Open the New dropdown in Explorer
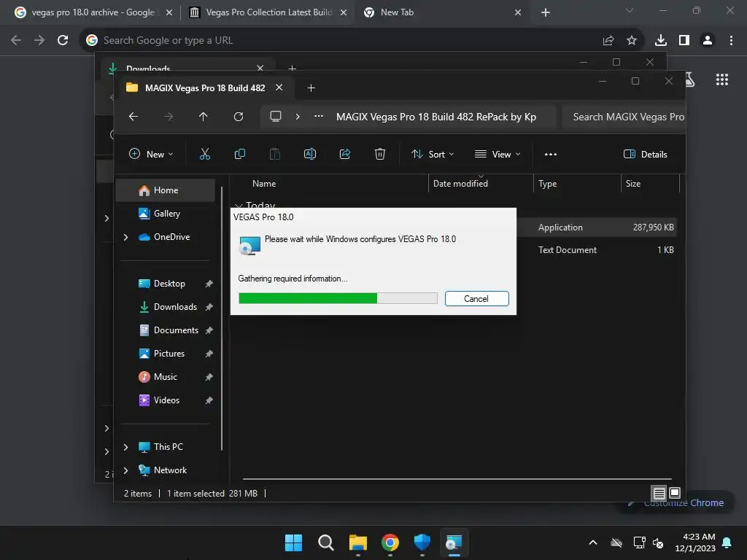747x560 pixels. (x=151, y=154)
